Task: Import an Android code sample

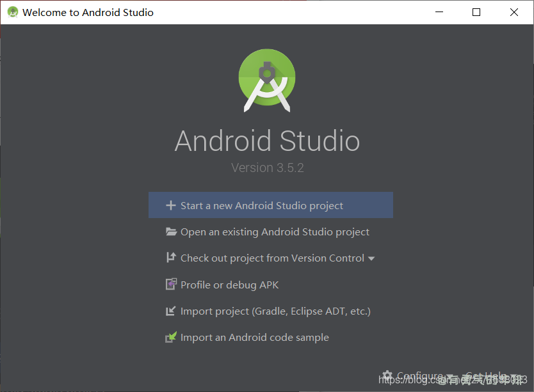Action: (271, 337)
